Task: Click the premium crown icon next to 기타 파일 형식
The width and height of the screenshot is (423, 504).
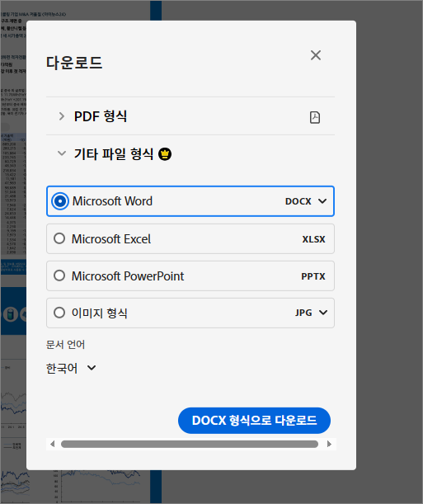Action: [165, 154]
